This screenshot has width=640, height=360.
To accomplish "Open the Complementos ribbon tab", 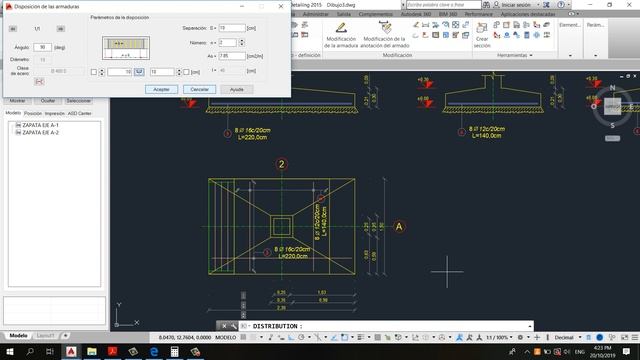I will [376, 14].
